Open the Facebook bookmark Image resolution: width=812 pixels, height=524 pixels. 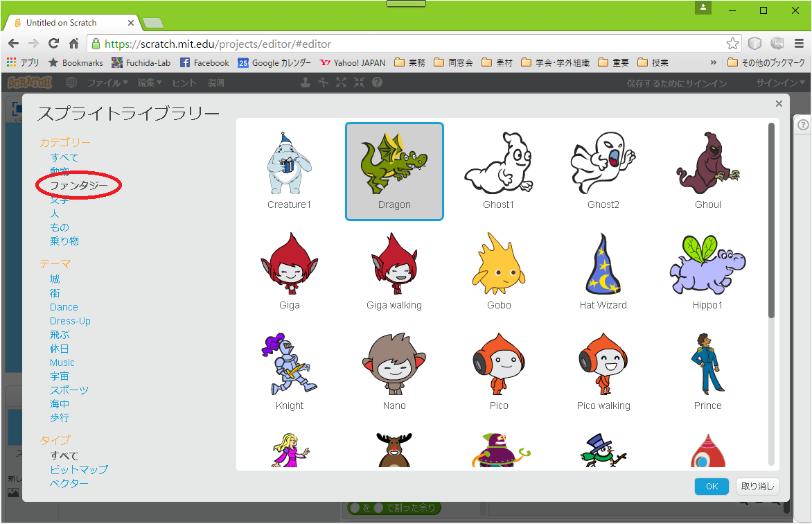click(204, 62)
